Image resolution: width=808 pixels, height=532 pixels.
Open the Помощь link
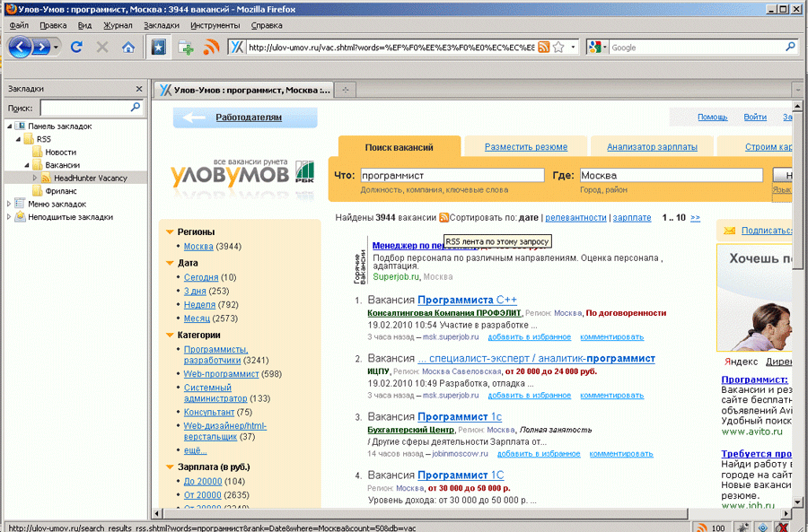pyautogui.click(x=712, y=117)
